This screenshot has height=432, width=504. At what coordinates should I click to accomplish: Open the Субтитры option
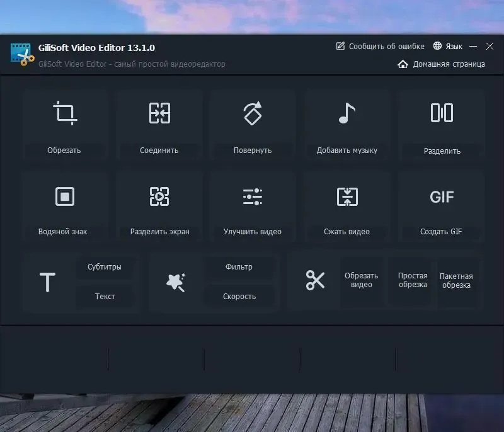[x=106, y=267]
